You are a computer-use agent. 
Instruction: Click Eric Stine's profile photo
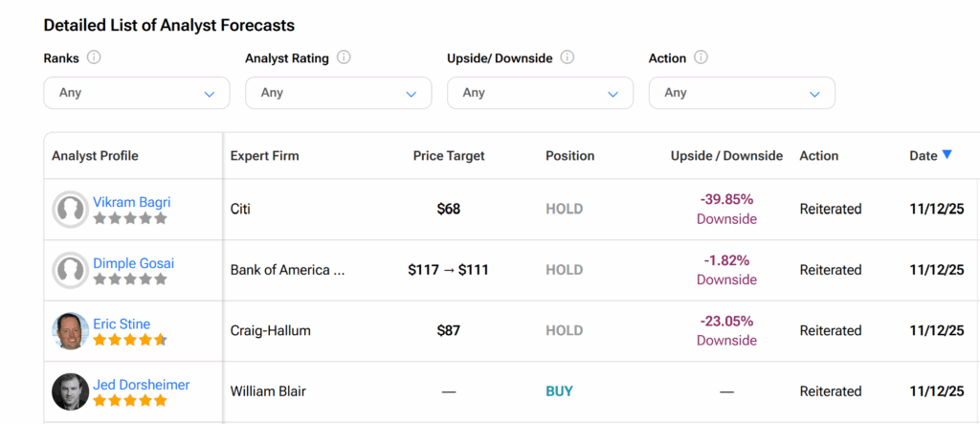coord(71,331)
